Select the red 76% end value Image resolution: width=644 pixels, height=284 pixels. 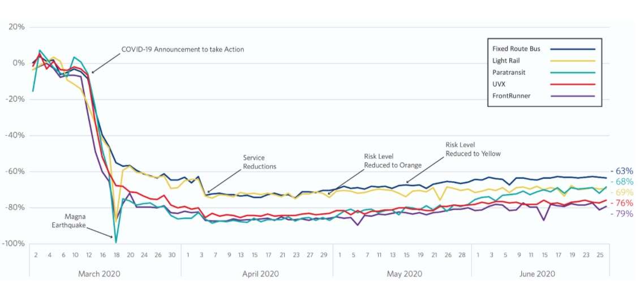[x=624, y=203]
